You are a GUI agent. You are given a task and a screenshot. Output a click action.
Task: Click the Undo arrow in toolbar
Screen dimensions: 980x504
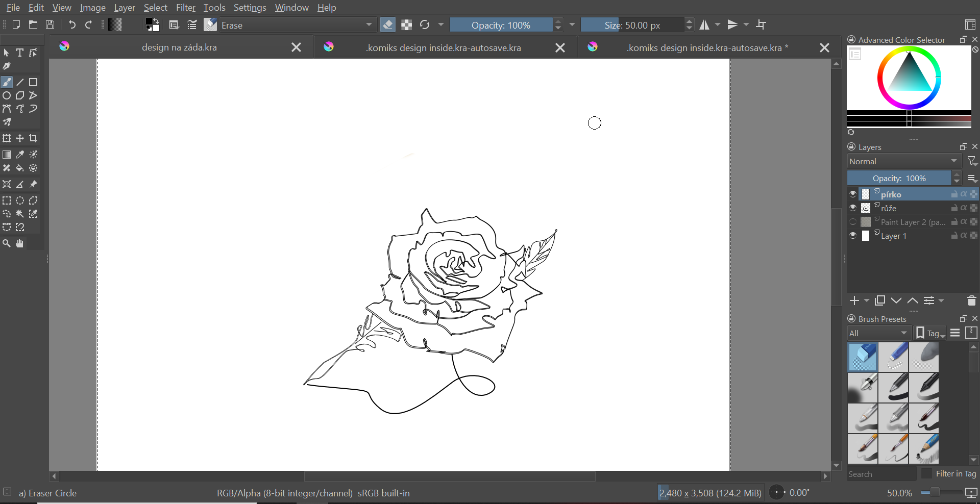72,25
